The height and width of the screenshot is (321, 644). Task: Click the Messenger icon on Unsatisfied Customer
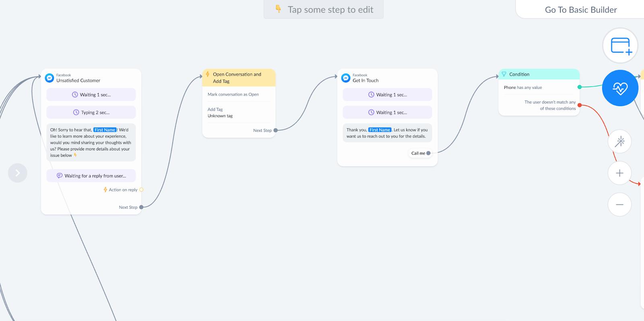pos(50,78)
